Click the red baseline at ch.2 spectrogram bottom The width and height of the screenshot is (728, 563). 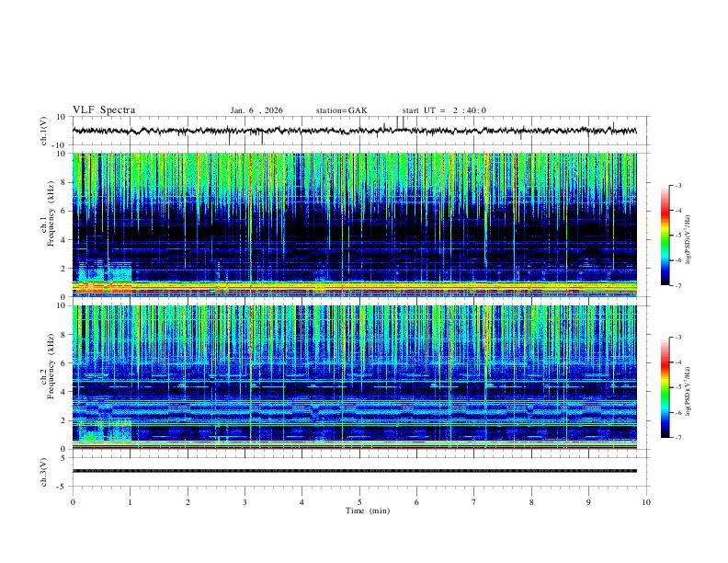(354, 448)
